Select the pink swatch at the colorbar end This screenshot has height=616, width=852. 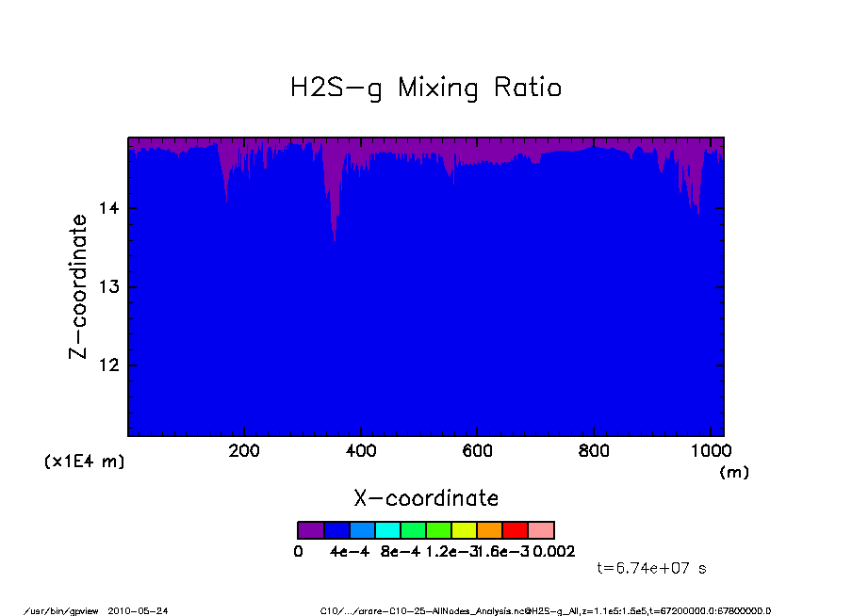(x=541, y=530)
